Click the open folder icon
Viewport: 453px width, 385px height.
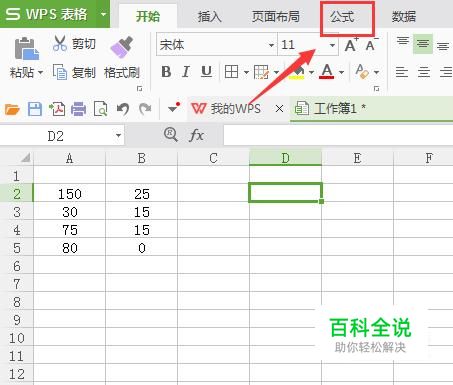12,109
